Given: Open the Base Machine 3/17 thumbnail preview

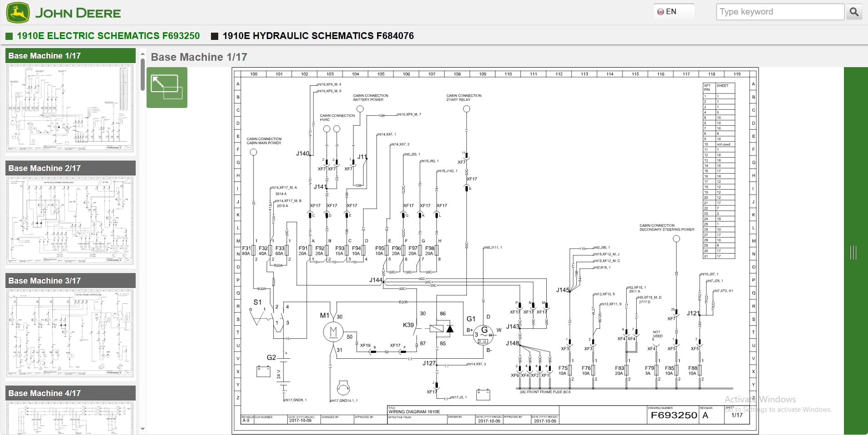Looking at the screenshot, I should [x=70, y=334].
